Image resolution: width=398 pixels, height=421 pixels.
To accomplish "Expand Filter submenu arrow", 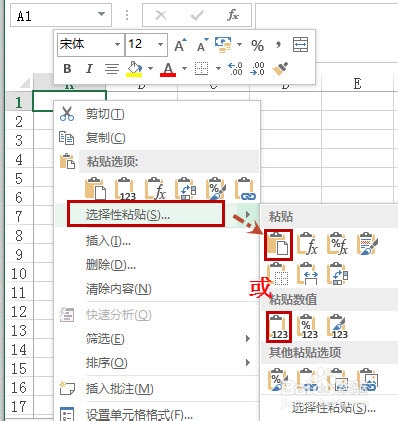I will 248,339.
